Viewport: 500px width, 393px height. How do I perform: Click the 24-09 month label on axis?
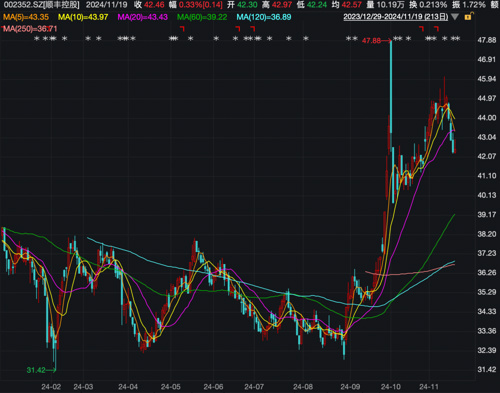point(350,387)
